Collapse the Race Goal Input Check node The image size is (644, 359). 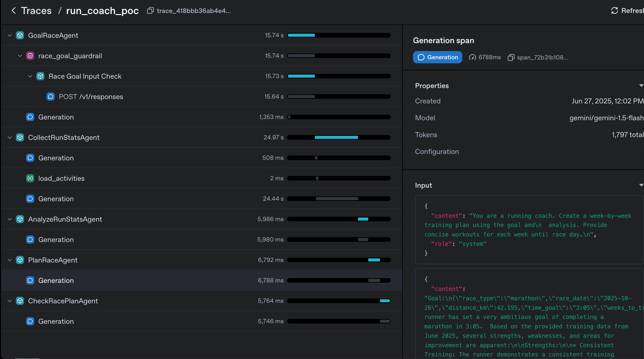point(30,76)
